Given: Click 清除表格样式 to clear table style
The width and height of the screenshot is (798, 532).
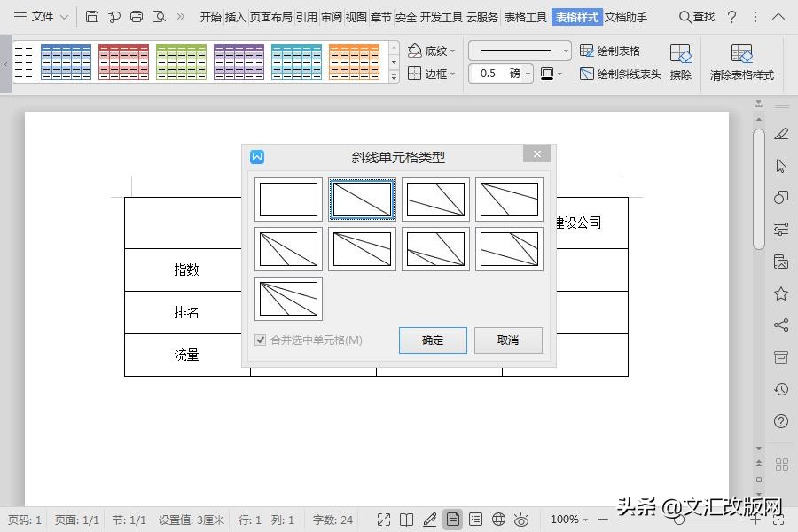Looking at the screenshot, I should click(x=742, y=62).
